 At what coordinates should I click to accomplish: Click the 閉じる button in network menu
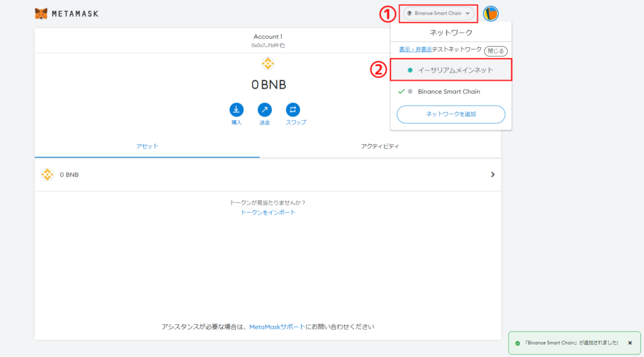[x=496, y=51]
